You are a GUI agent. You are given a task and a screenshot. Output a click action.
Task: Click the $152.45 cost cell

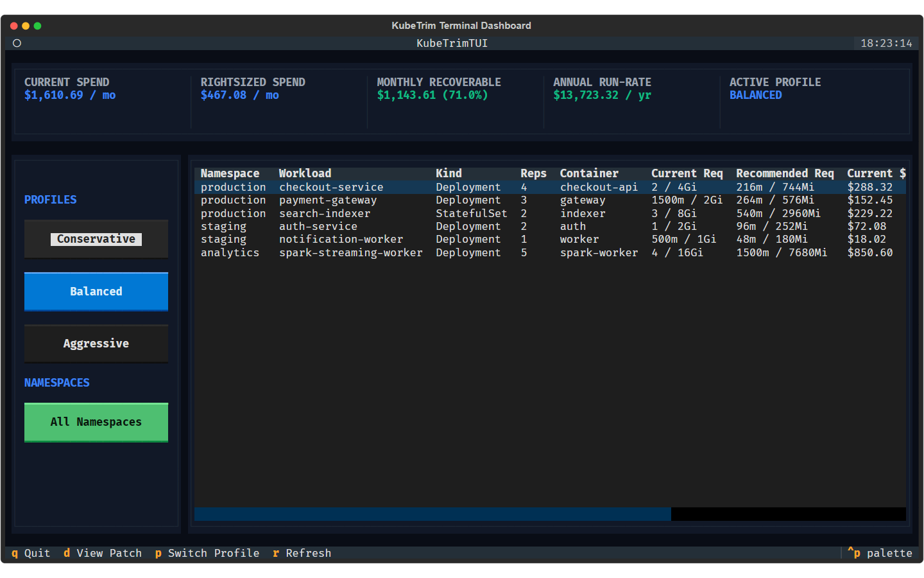click(x=870, y=200)
